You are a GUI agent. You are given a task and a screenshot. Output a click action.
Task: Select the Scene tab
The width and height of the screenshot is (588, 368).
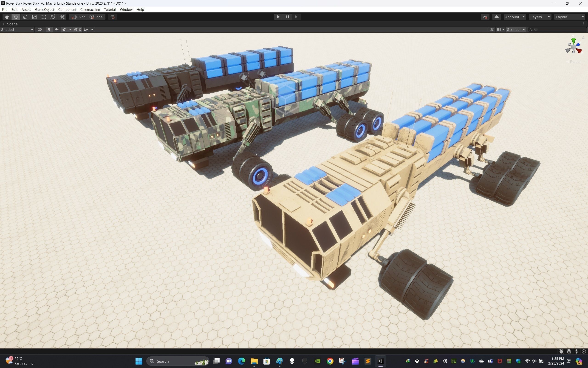pyautogui.click(x=10, y=24)
